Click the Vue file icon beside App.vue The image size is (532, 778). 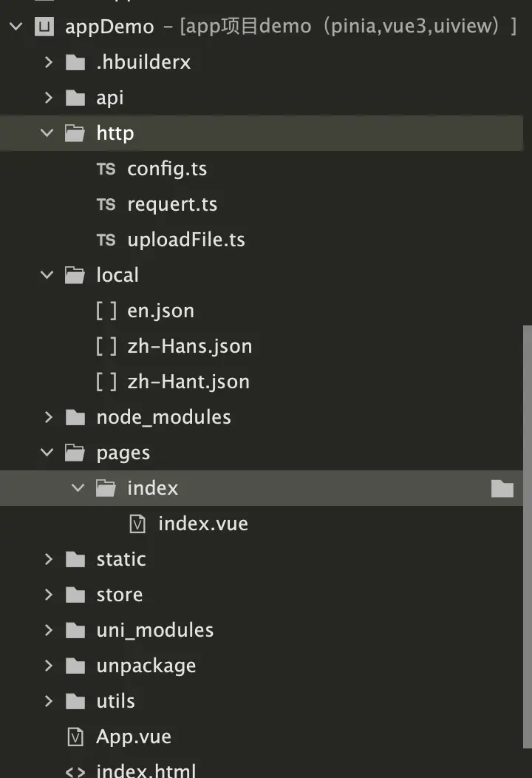pos(75,737)
